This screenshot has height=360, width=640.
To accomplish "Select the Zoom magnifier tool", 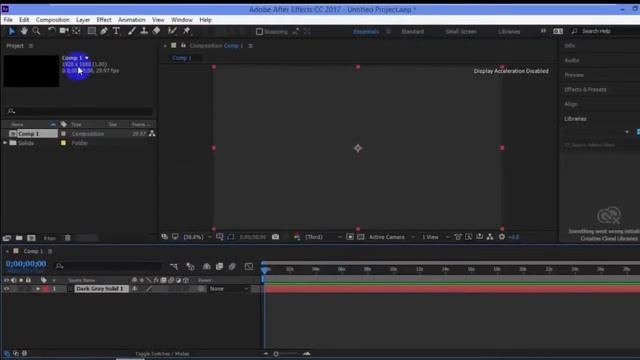I will tap(36, 31).
